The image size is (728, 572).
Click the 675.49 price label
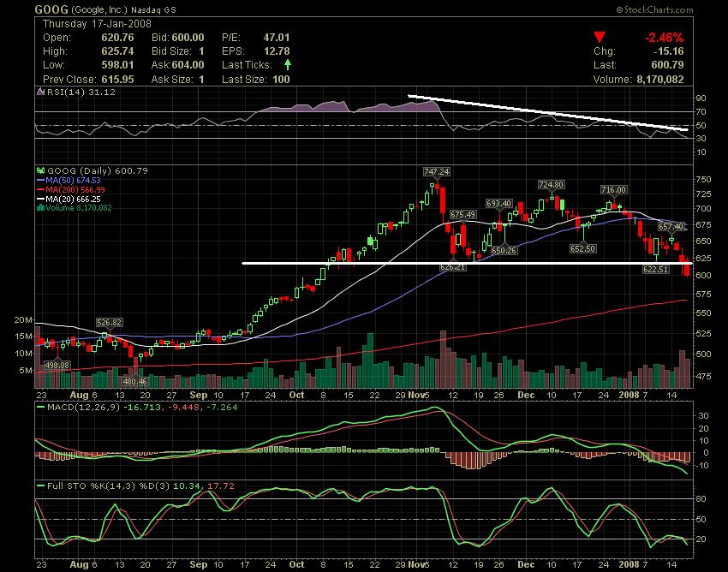coord(462,214)
